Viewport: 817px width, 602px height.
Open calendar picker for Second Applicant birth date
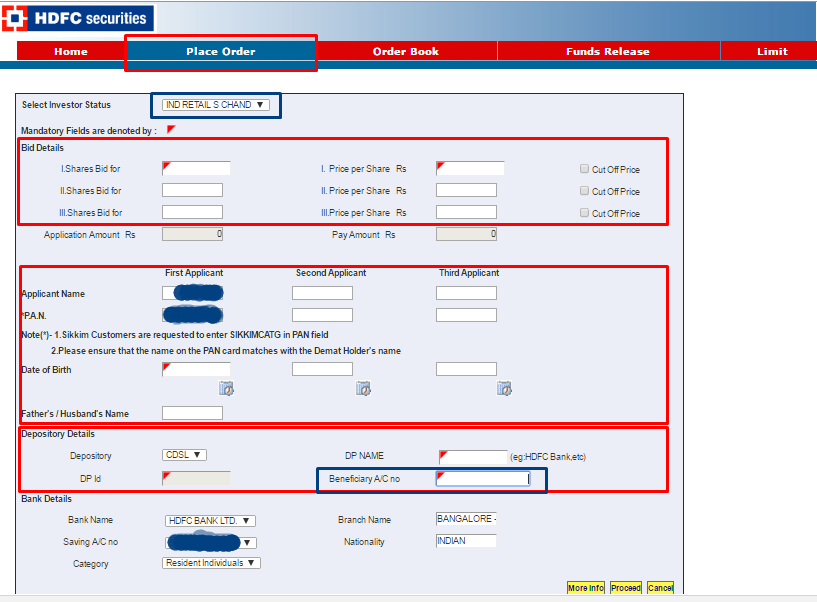363,388
